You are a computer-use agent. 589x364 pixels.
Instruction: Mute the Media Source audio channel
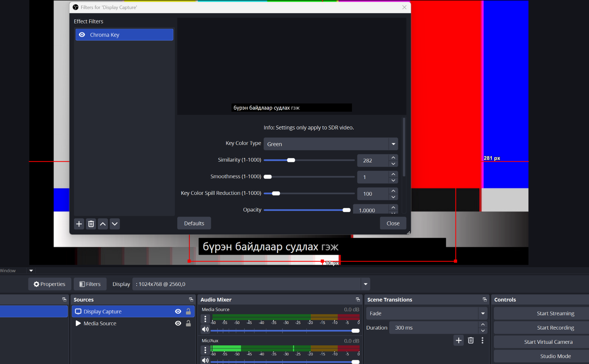[205, 329]
